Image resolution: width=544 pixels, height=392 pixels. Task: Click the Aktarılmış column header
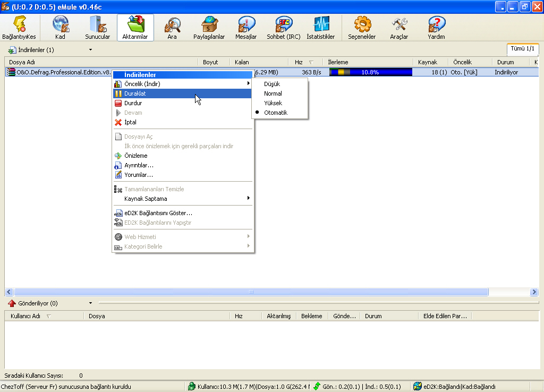coord(279,316)
